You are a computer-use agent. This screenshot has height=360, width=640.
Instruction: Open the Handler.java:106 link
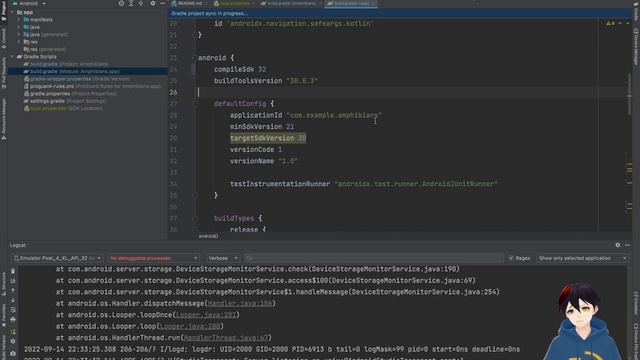[240, 304]
